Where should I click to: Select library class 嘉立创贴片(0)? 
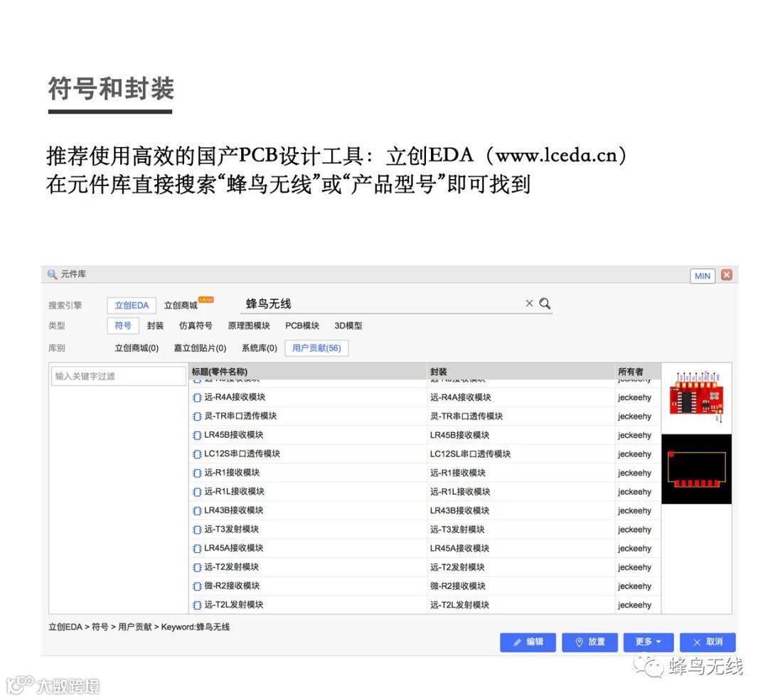(x=200, y=348)
